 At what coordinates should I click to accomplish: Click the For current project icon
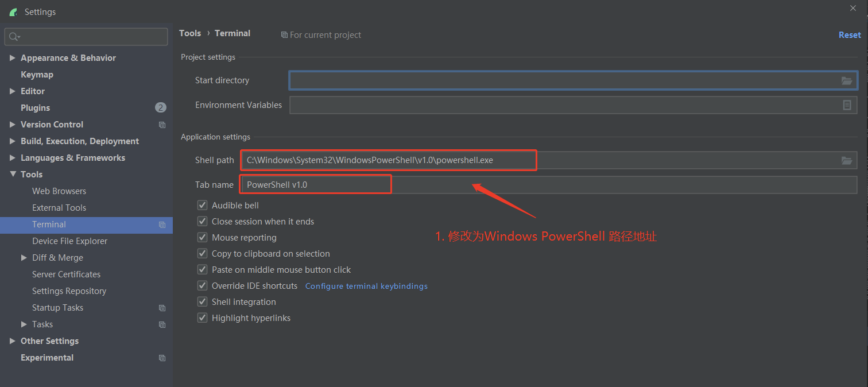pos(284,34)
